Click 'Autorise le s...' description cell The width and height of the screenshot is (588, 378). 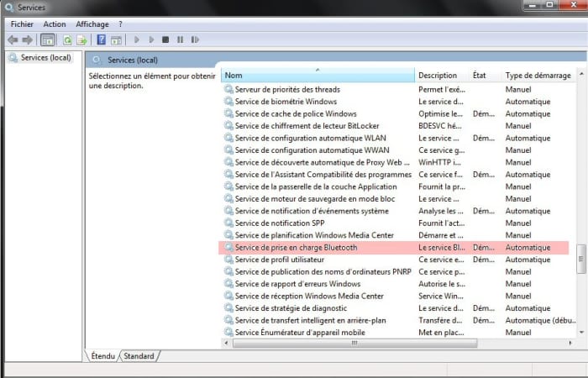coord(442,284)
